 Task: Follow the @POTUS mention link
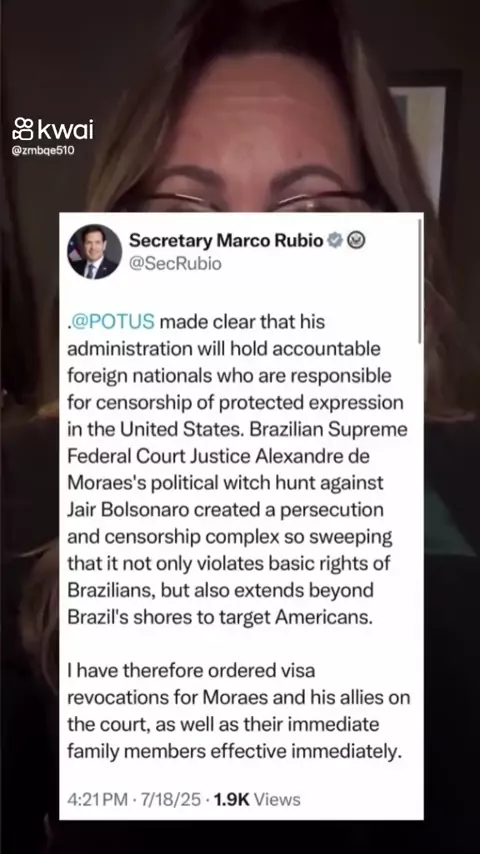click(x=113, y=322)
